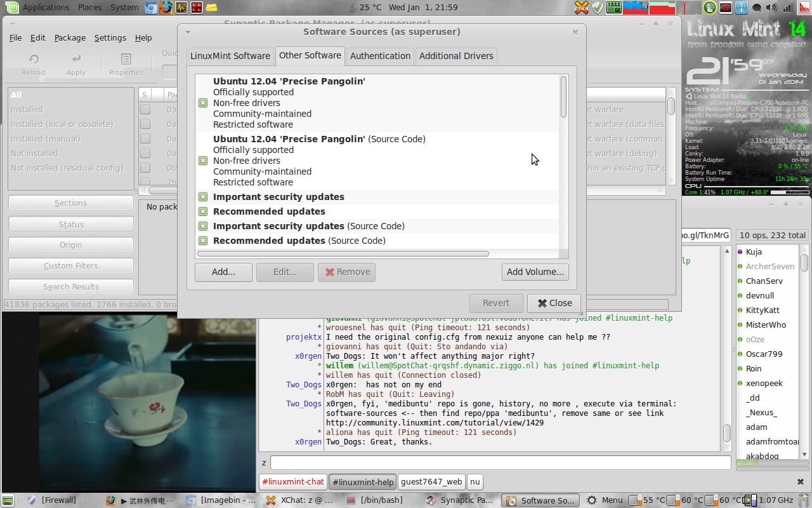812x508 pixels.
Task: Click the green YARR tray icon
Action: pyautogui.click(x=614, y=8)
